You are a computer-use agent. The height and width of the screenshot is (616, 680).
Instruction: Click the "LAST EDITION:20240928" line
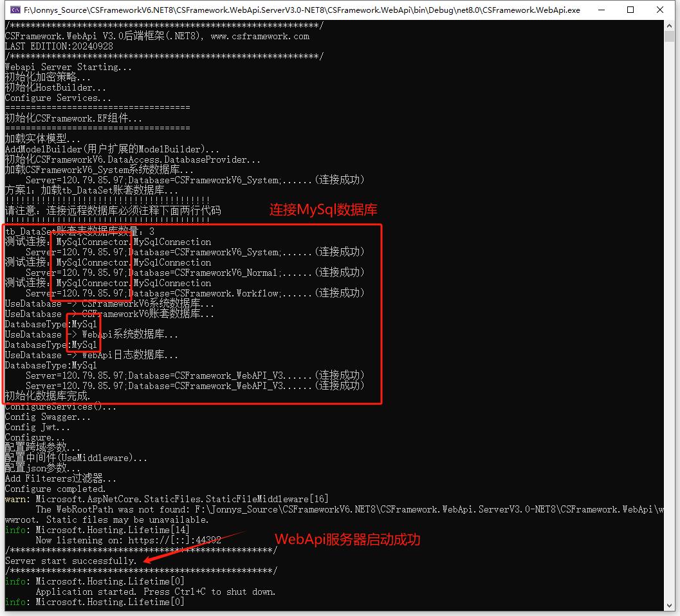click(x=59, y=46)
